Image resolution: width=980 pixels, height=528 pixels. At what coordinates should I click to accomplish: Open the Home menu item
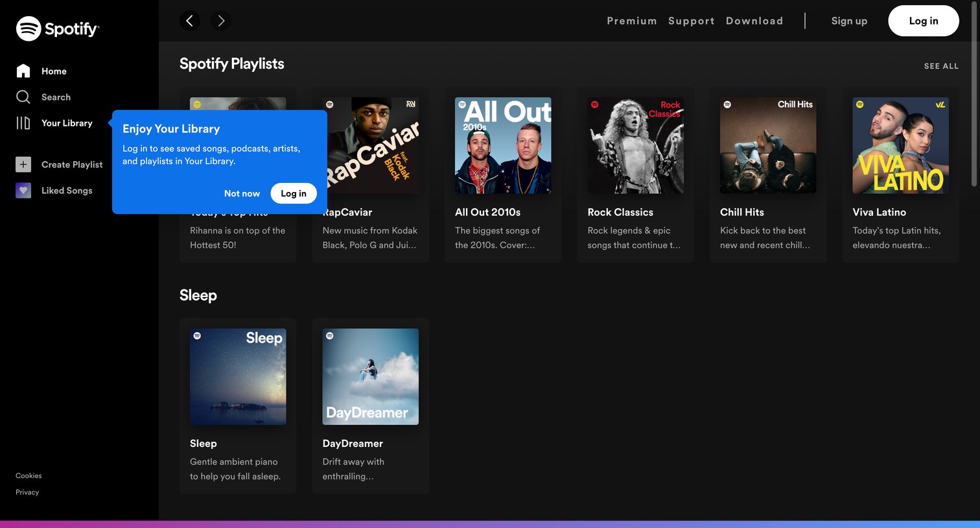[x=54, y=71]
